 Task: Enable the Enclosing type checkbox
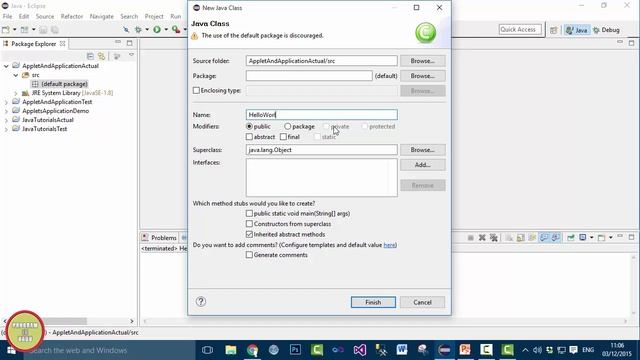pyautogui.click(x=196, y=91)
